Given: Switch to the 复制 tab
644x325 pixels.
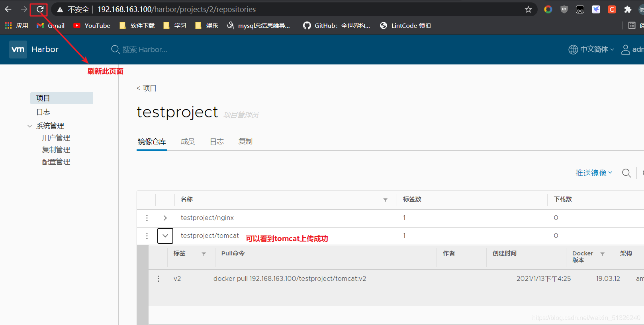Looking at the screenshot, I should coord(245,142).
